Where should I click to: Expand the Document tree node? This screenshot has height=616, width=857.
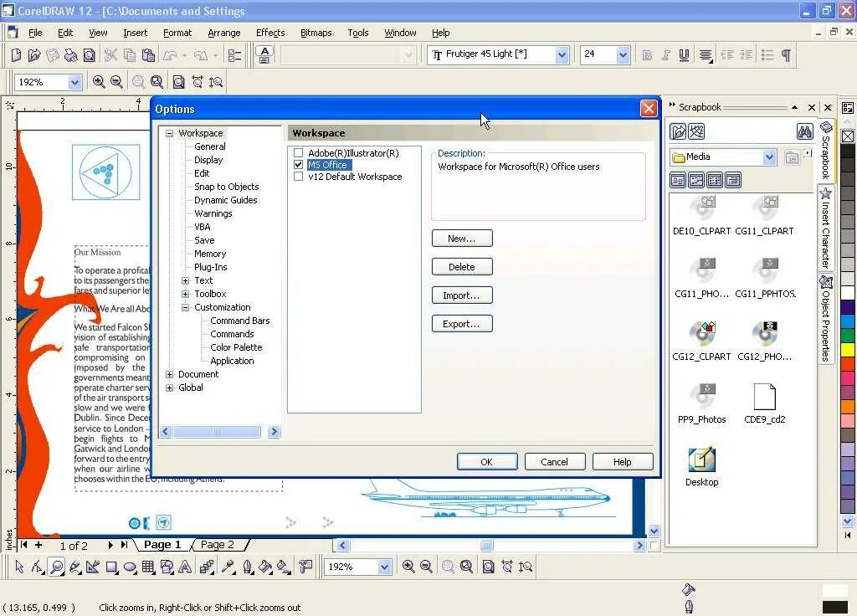pyautogui.click(x=169, y=374)
